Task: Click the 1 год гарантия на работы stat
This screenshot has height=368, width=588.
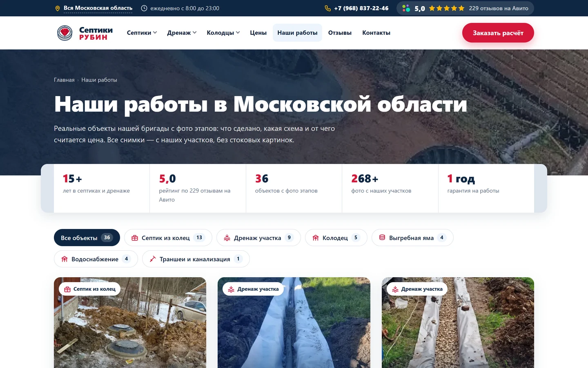Action: (x=486, y=188)
